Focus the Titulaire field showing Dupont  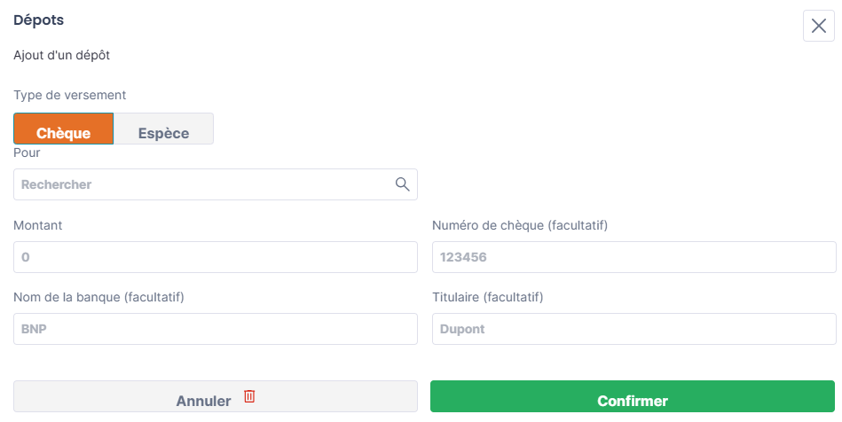click(634, 329)
